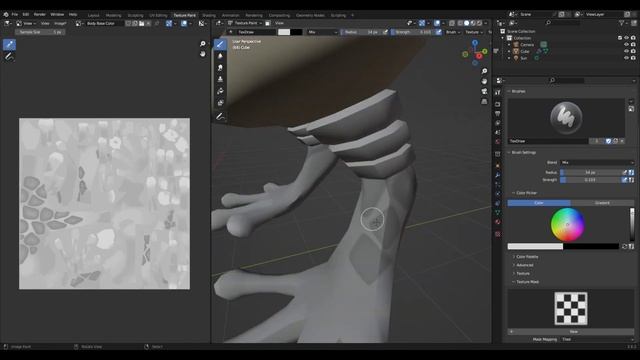Viewport: 640px width, 360px height.
Task: Open the Render menu in the top bar
Action: (x=40, y=14)
